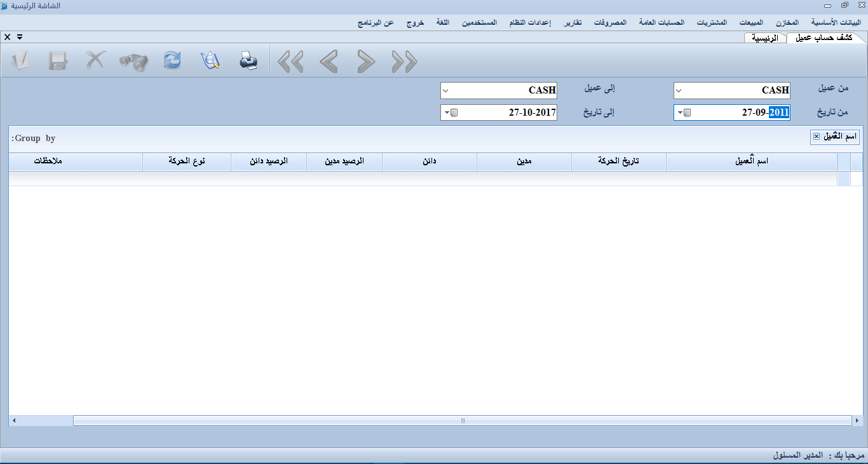Restore the main window size

point(844,5)
